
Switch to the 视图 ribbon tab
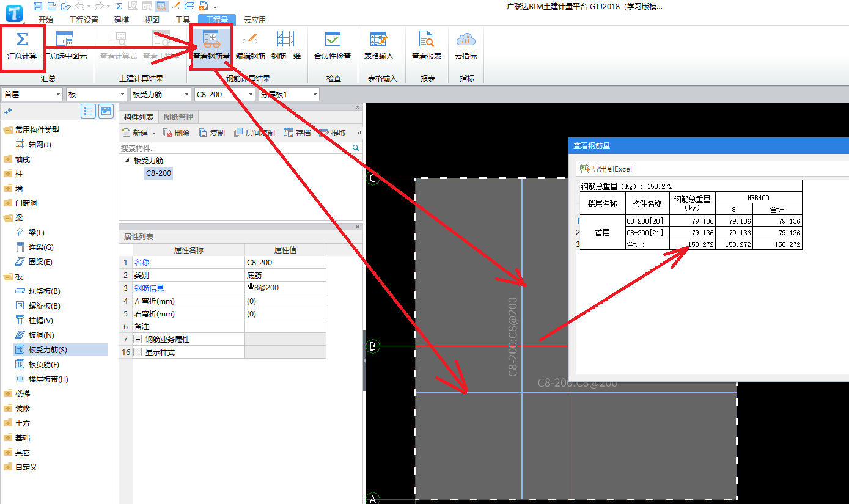coord(152,20)
